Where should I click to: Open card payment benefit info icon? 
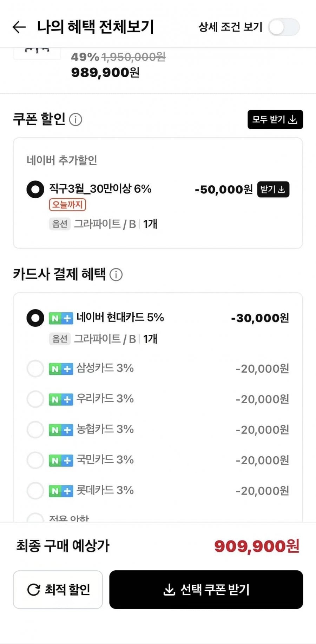pos(116,274)
